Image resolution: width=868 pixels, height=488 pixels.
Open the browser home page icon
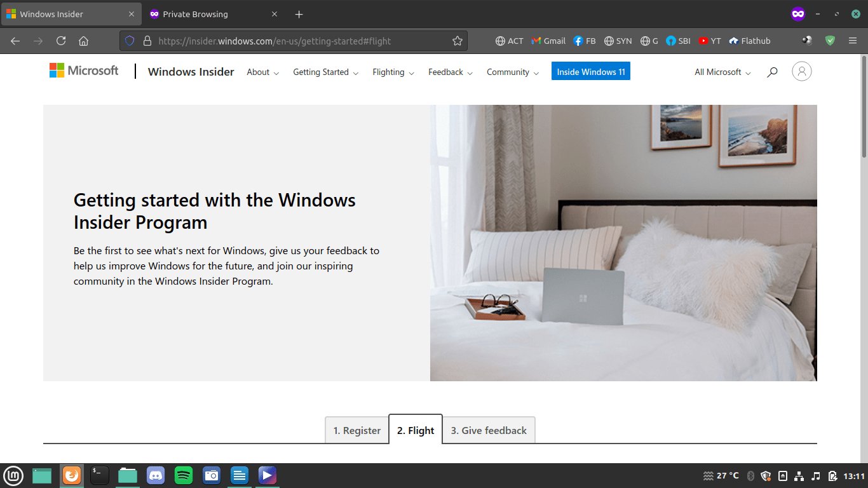pyautogui.click(x=83, y=41)
